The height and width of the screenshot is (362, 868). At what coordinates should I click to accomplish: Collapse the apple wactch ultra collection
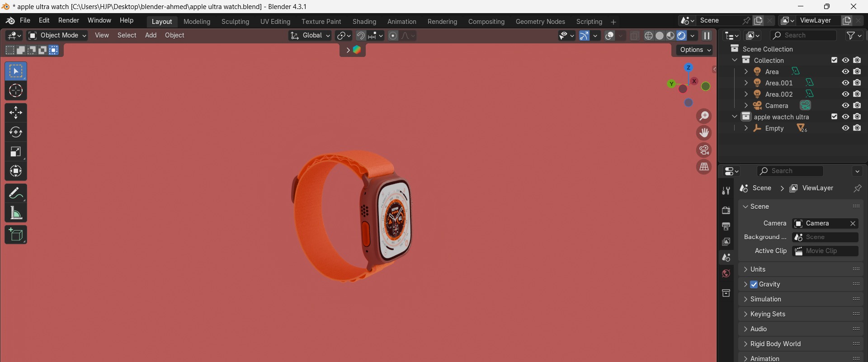[735, 117]
